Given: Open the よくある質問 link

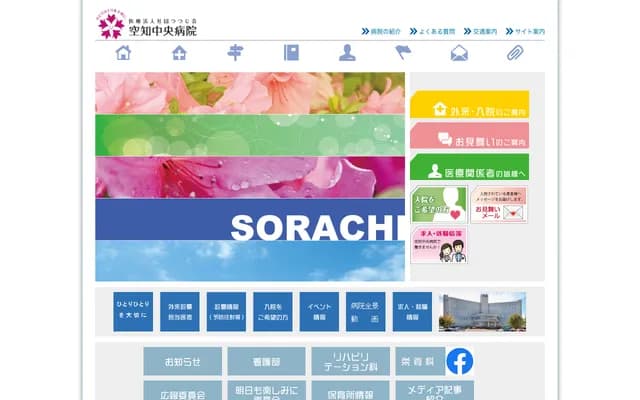Looking at the screenshot, I should pos(438,32).
